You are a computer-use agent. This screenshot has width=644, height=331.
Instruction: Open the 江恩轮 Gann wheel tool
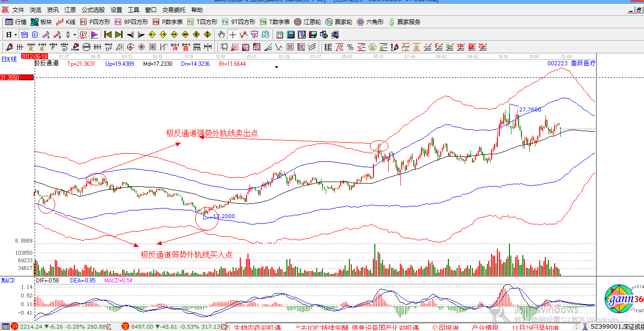(308, 22)
